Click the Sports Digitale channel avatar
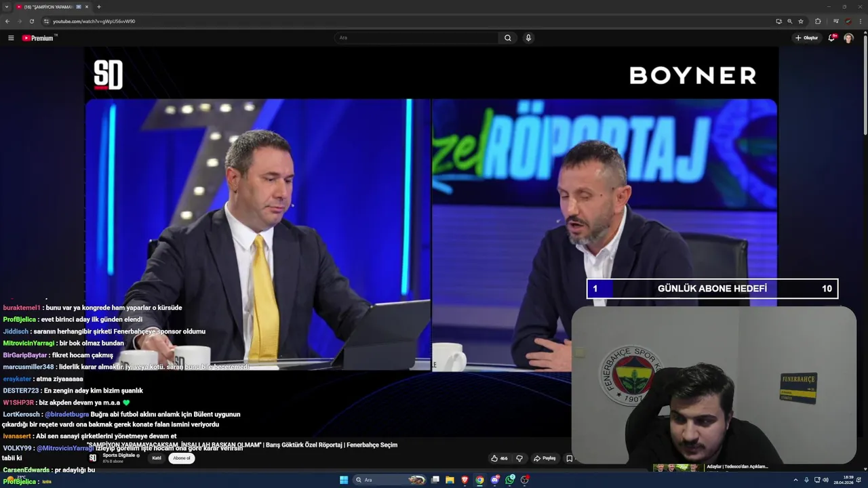868x488 pixels. (x=93, y=458)
